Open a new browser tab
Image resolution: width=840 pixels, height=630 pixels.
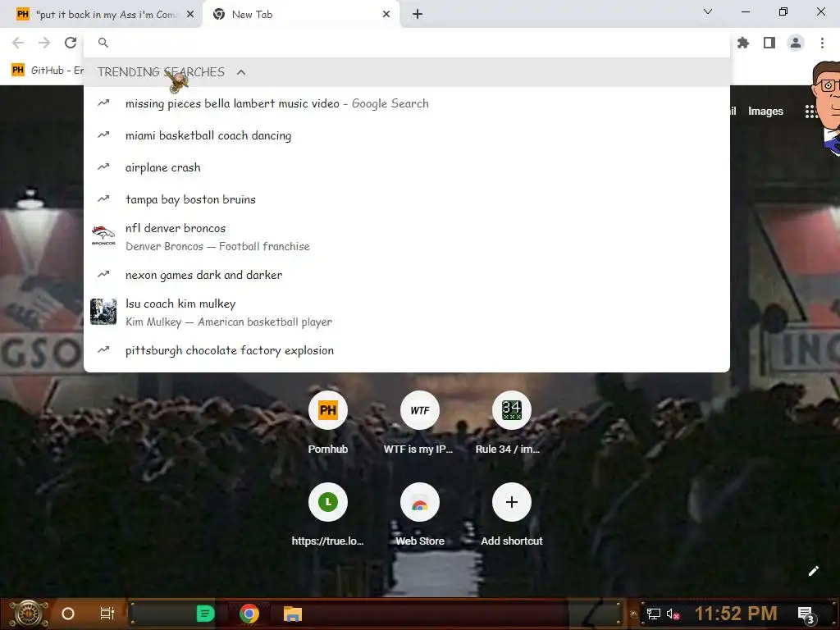pyautogui.click(x=418, y=15)
